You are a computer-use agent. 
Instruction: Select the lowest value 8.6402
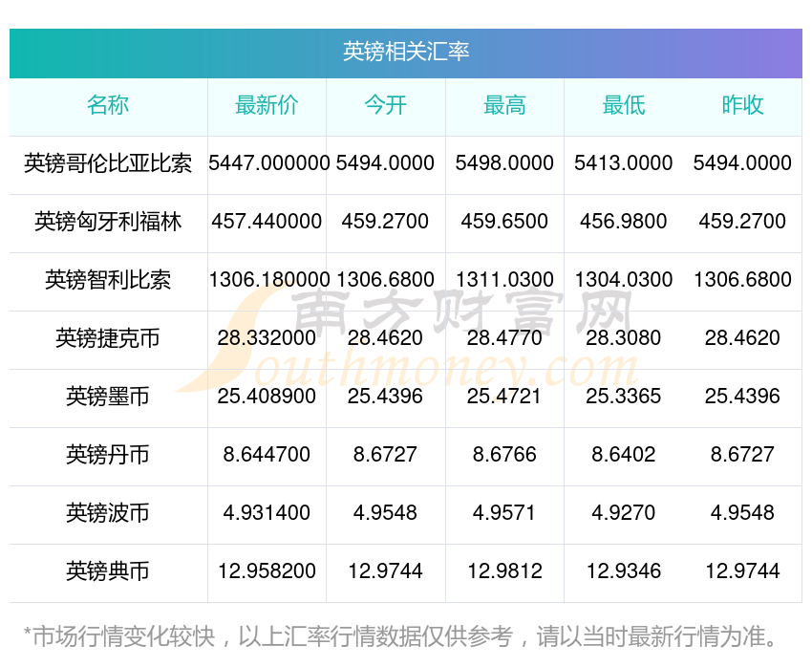tap(624, 455)
